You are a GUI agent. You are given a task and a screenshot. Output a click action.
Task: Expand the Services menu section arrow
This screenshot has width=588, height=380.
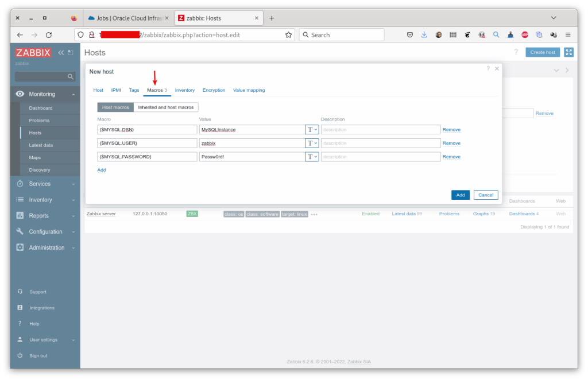pyautogui.click(x=73, y=184)
